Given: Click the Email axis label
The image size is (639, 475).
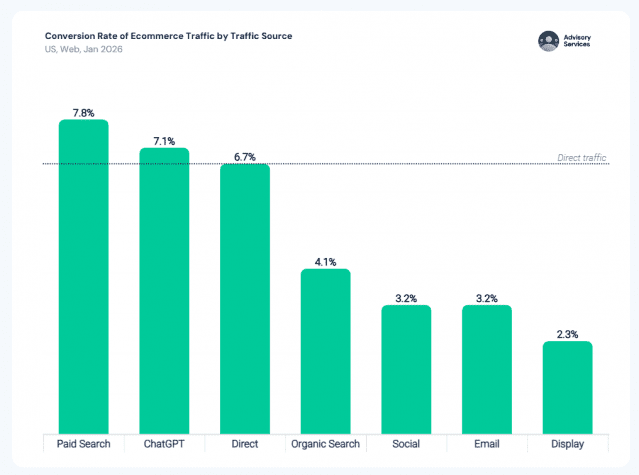Looking at the screenshot, I should [x=487, y=443].
